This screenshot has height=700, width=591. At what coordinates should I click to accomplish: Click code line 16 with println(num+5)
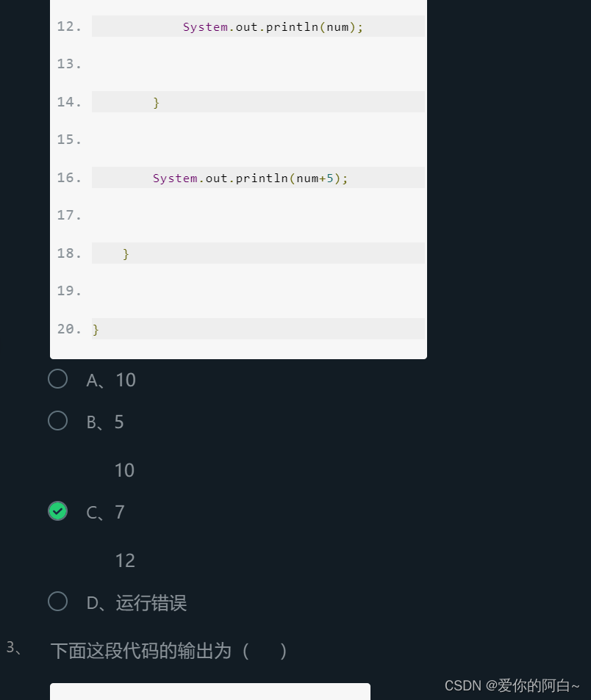[x=250, y=178]
